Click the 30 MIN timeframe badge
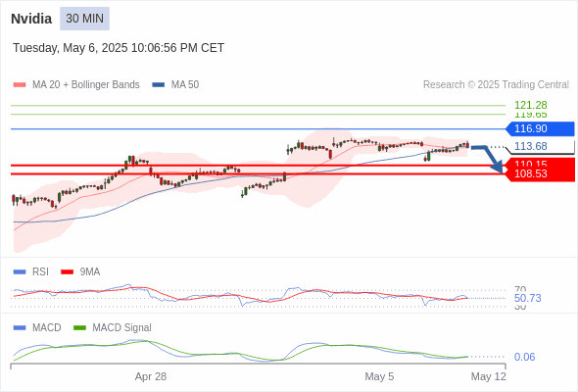Viewport: 578px width, 392px height. click(x=85, y=19)
